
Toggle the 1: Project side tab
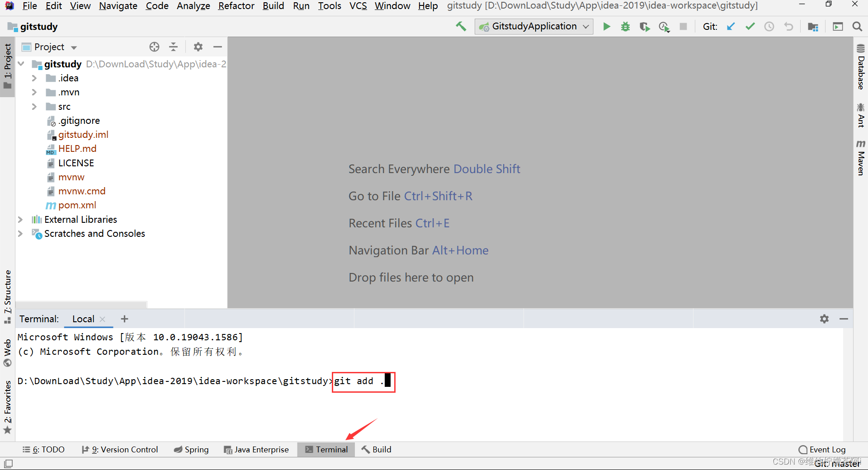pyautogui.click(x=8, y=66)
